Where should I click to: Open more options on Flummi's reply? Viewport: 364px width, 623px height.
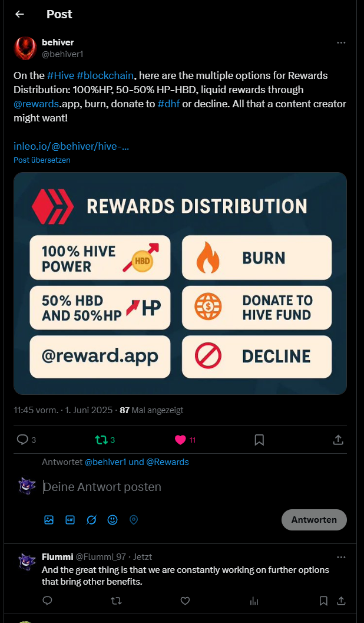341,557
